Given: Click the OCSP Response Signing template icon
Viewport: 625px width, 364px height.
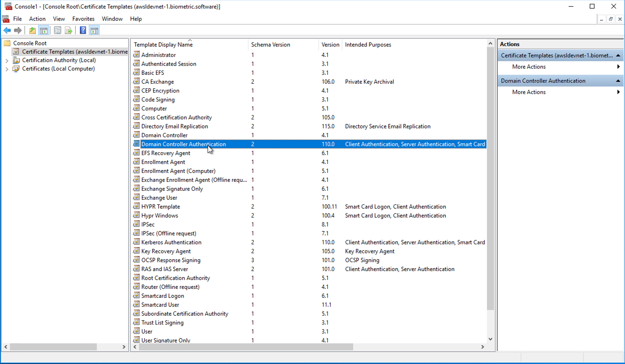Looking at the screenshot, I should coord(136,259).
